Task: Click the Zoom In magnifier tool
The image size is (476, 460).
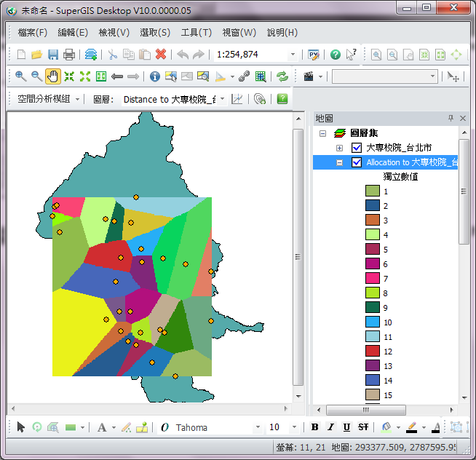Action: 20,76
